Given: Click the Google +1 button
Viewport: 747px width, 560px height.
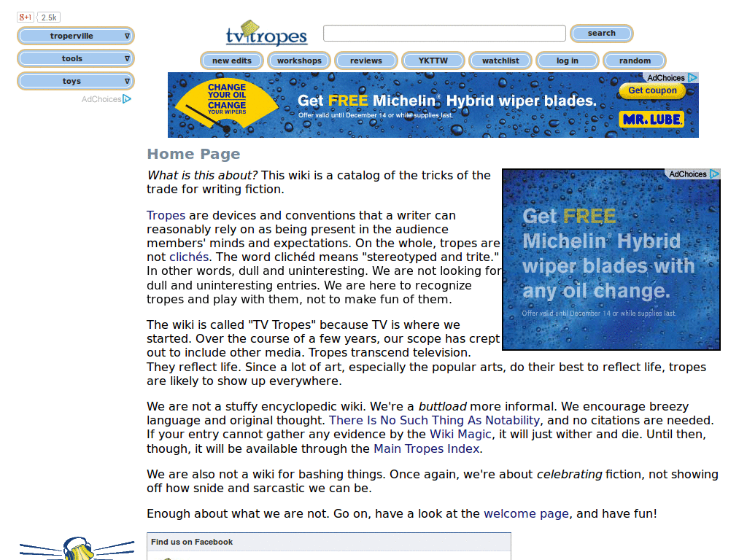Looking at the screenshot, I should 26,17.
